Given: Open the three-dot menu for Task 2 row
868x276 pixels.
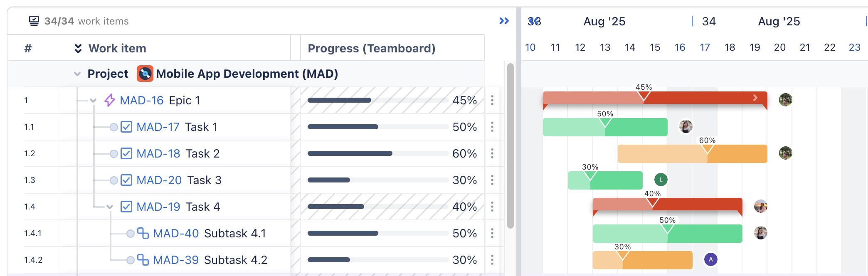Looking at the screenshot, I should click(492, 153).
